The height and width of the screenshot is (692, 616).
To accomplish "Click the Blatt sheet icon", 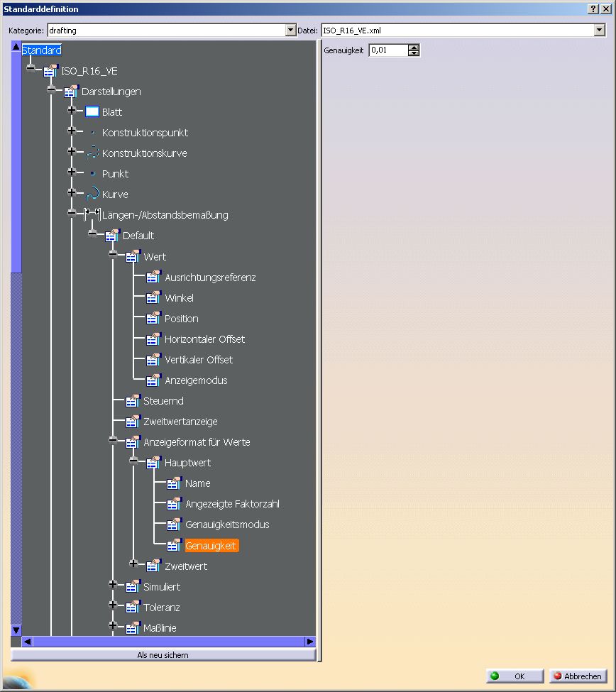I will (x=92, y=111).
